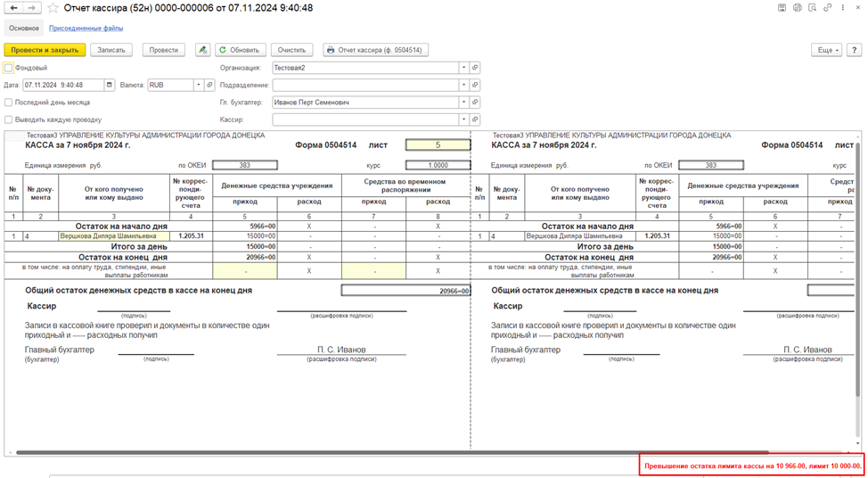
Task: Select the лист number cell 5
Action: [x=438, y=145]
